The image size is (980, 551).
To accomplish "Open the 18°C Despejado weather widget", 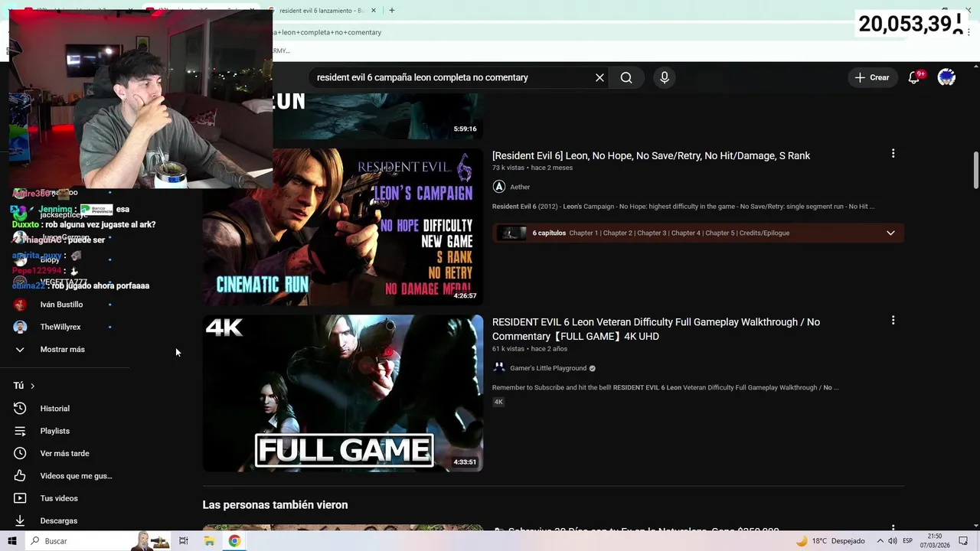I will 830,541.
